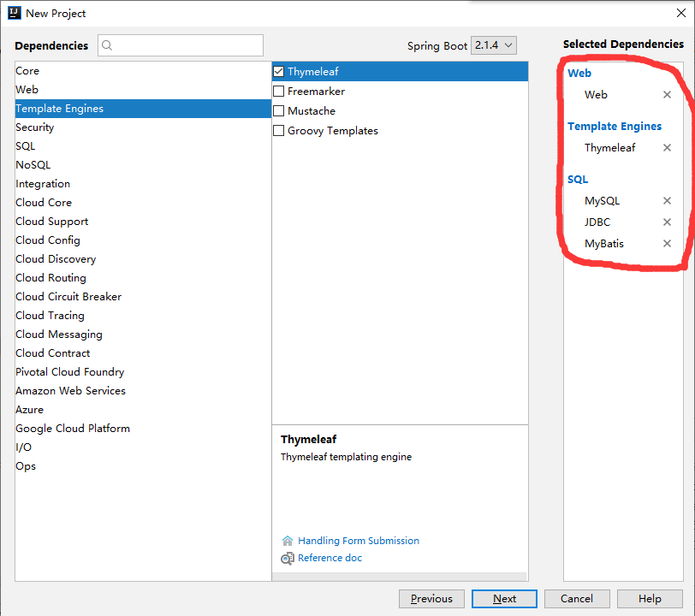
Task: Remove JDBC dependency with X icon
Action: [x=667, y=222]
